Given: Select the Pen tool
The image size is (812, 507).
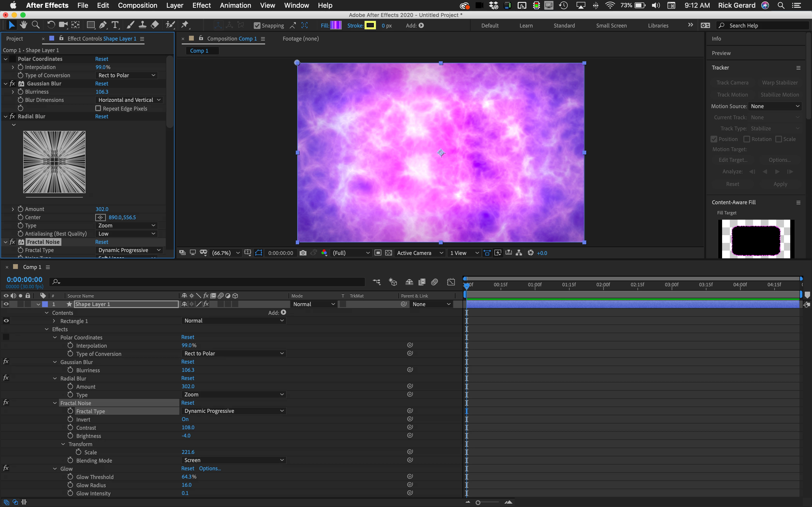Looking at the screenshot, I should (x=103, y=25).
